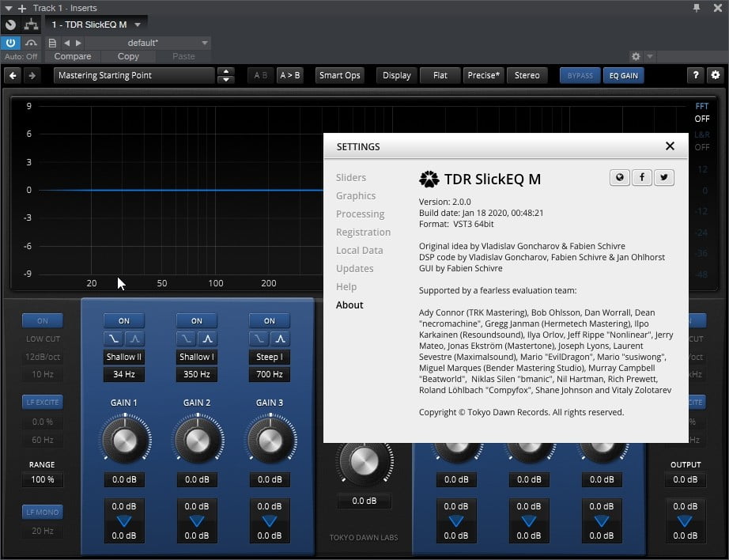Open plugin settings gear next to help

(716, 75)
